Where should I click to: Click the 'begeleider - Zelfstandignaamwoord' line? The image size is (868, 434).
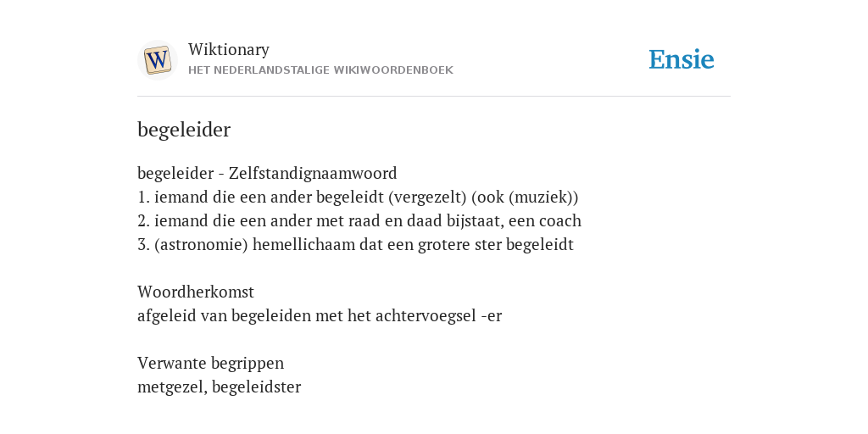click(x=267, y=173)
